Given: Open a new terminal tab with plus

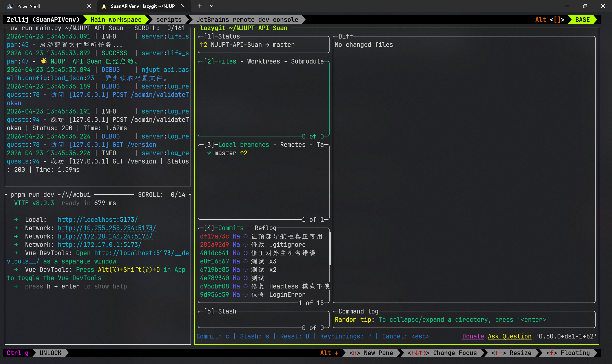Looking at the screenshot, I should pyautogui.click(x=200, y=6).
